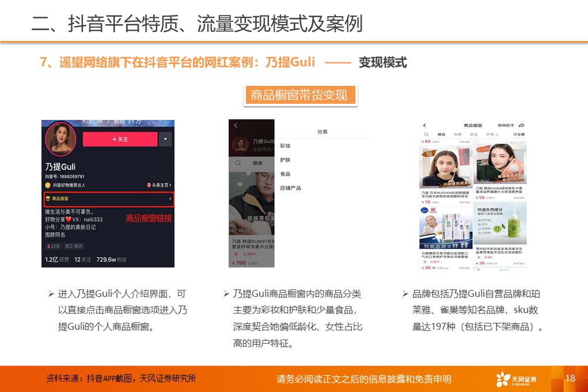Click the 乃提Guli avatar on the dimmed shop header
This screenshot has height=392, width=588.
coord(240,145)
